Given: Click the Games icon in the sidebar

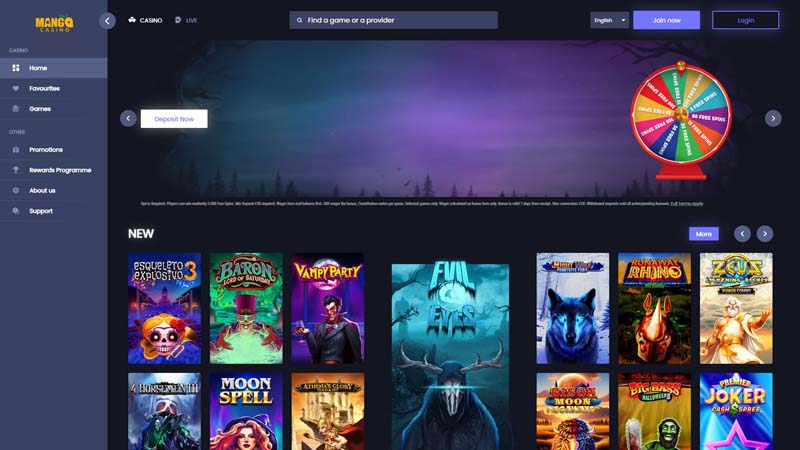Looking at the screenshot, I should coord(16,109).
